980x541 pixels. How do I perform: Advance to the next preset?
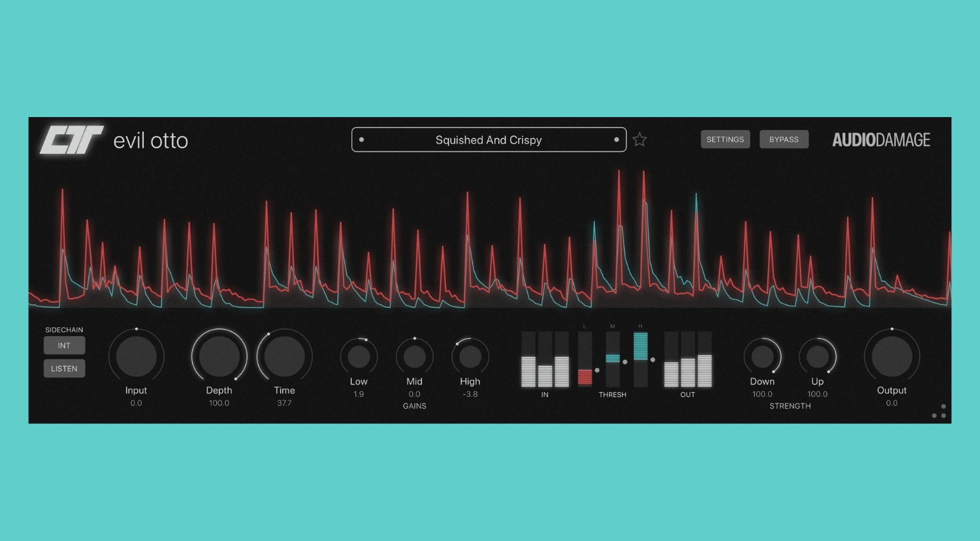pyautogui.click(x=616, y=139)
